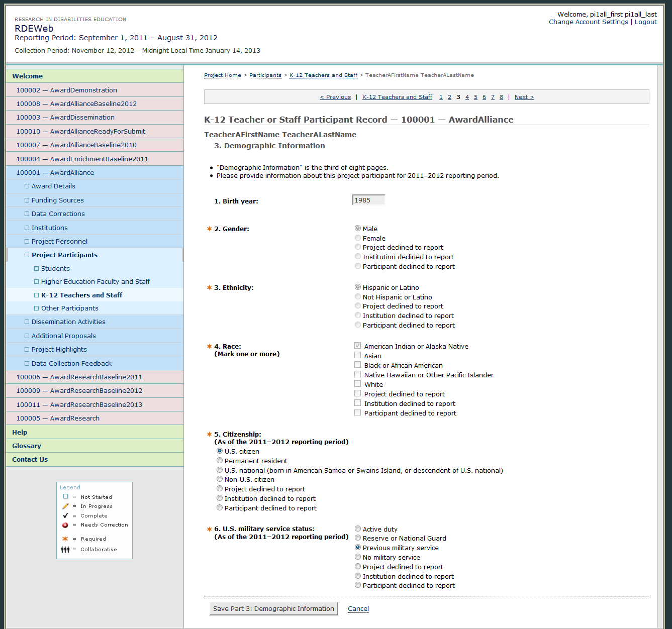Click the status icon beside Funding Sources

27,200
